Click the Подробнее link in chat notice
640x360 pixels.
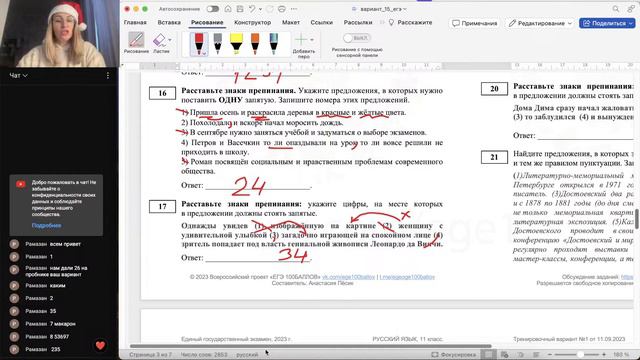coord(46,225)
